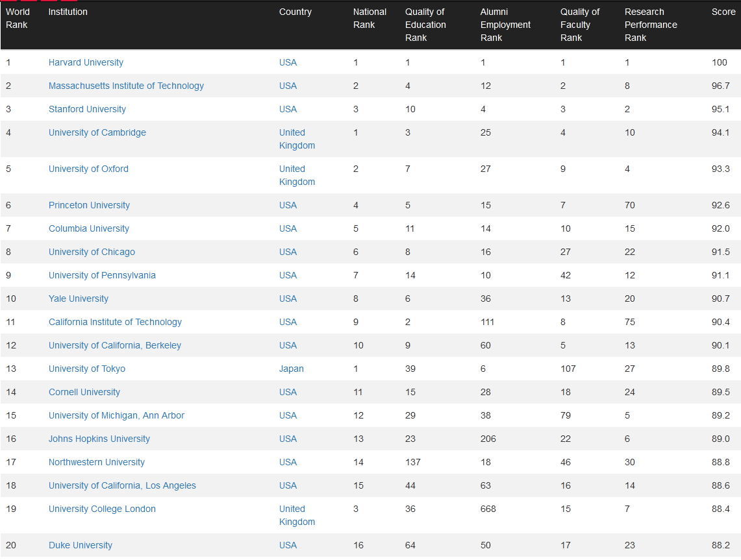Open the University of Tokyo link
Viewport: 741px width, 560px height.
coord(87,369)
